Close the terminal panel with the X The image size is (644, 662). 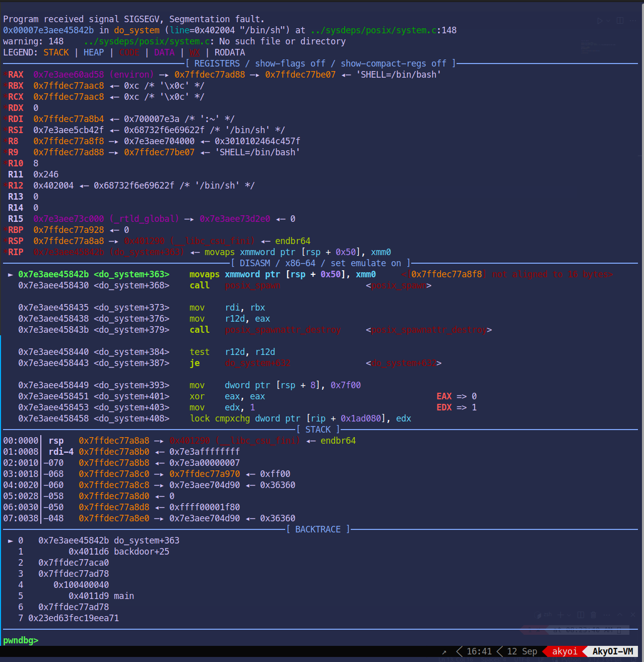[x=633, y=615]
